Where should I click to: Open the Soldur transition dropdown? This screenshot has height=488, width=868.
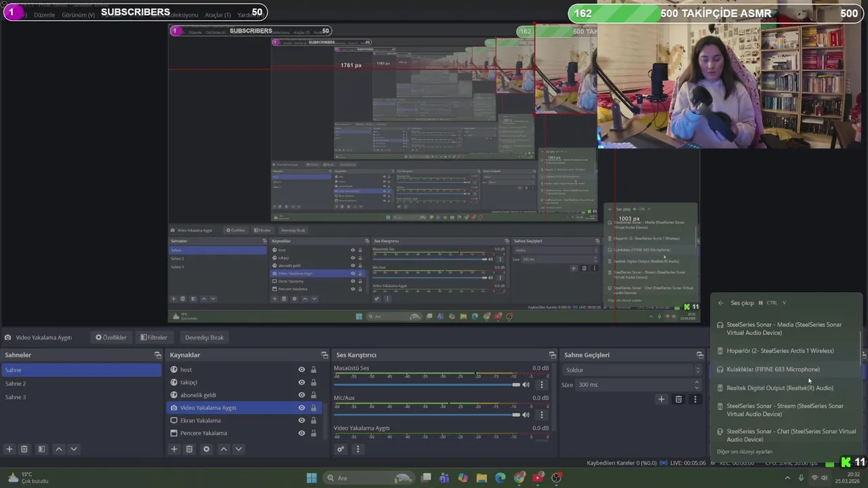click(632, 370)
